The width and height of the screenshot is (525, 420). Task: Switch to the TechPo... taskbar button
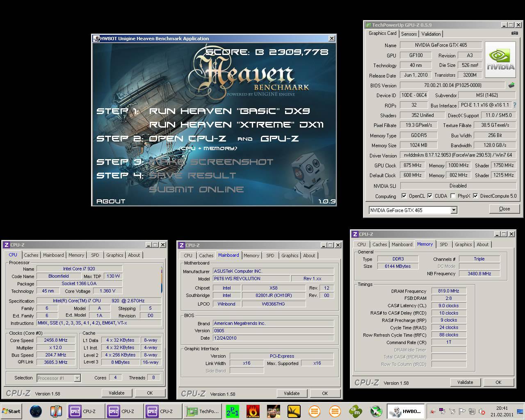point(203,411)
